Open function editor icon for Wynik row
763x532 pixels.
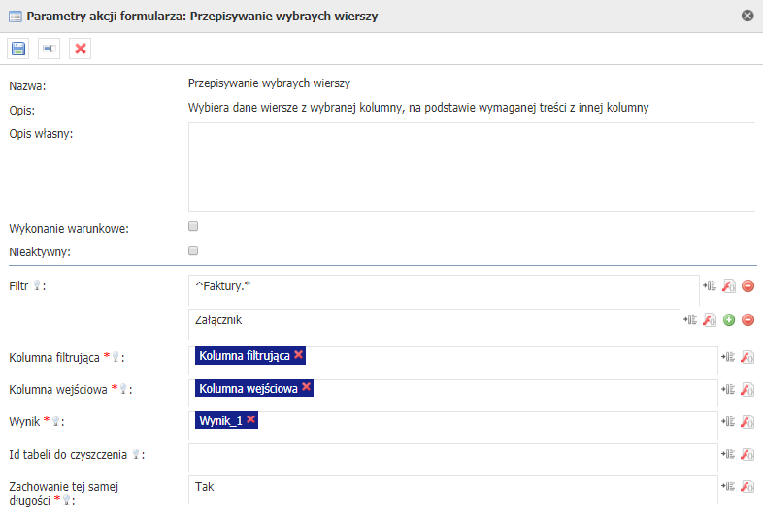coord(747,421)
